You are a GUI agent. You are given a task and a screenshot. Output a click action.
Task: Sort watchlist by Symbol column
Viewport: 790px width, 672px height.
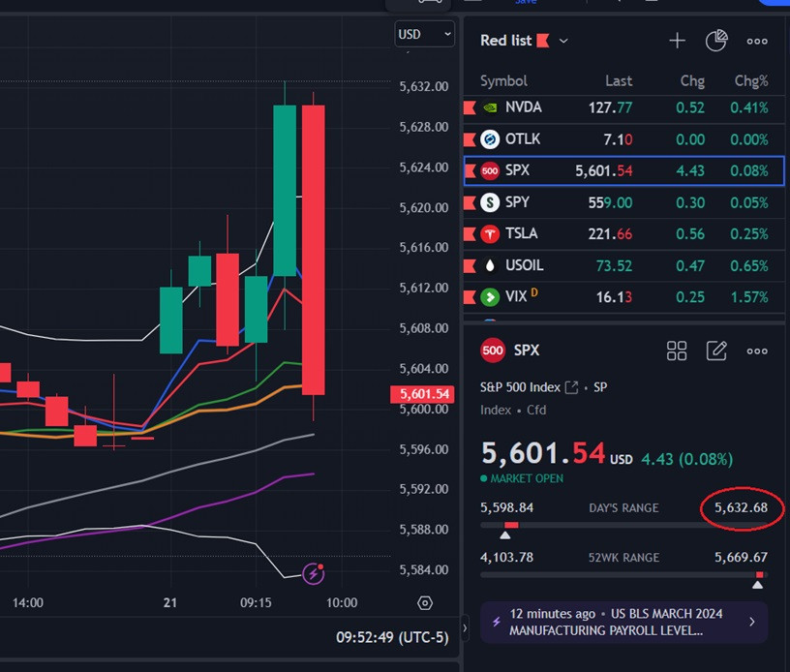[x=503, y=81]
